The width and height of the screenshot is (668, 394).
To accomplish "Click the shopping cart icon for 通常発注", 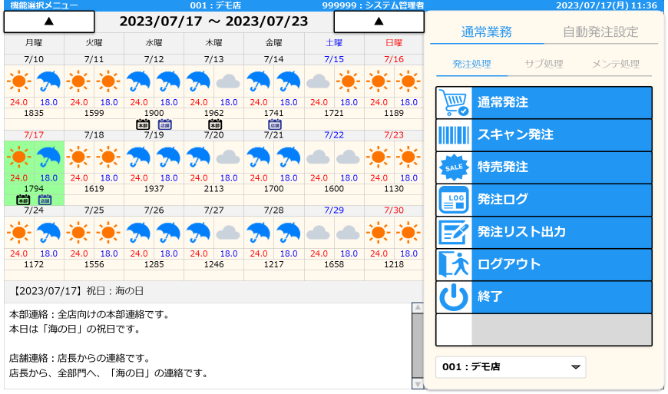I will tap(454, 102).
